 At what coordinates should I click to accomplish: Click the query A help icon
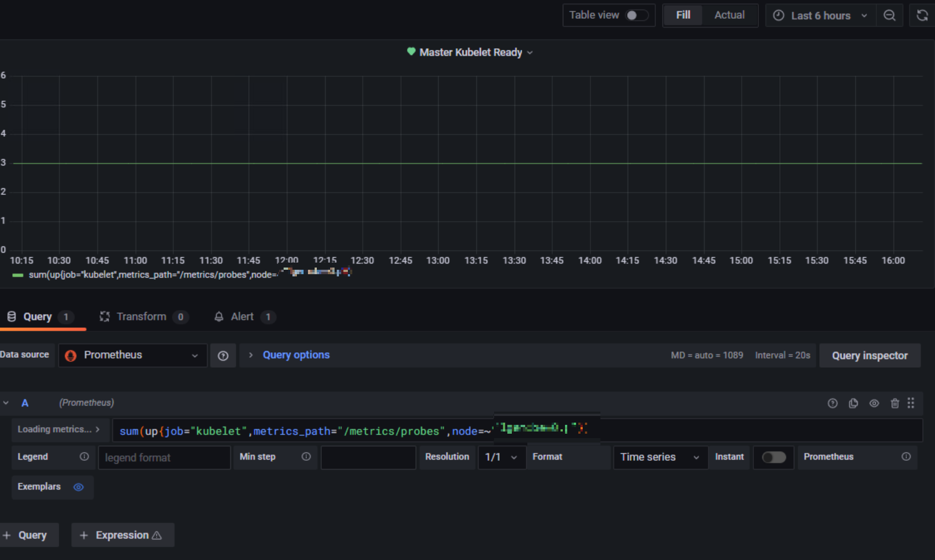click(x=833, y=403)
